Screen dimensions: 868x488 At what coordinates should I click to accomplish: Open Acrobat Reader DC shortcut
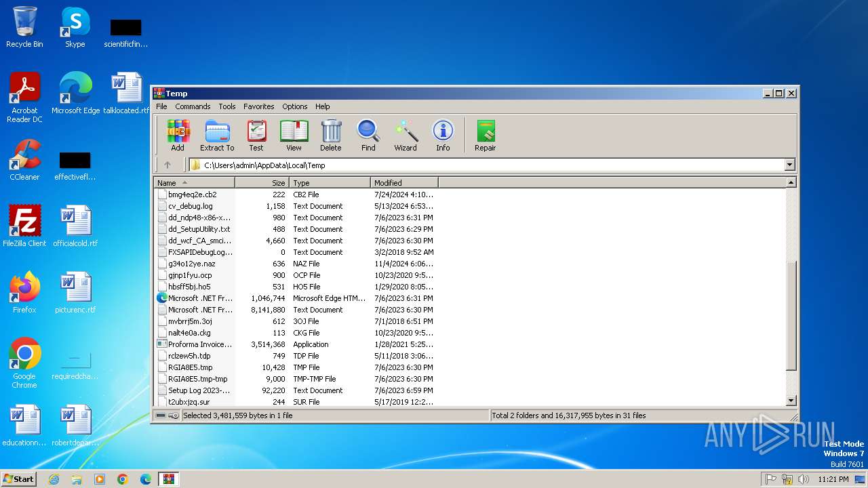pos(24,98)
